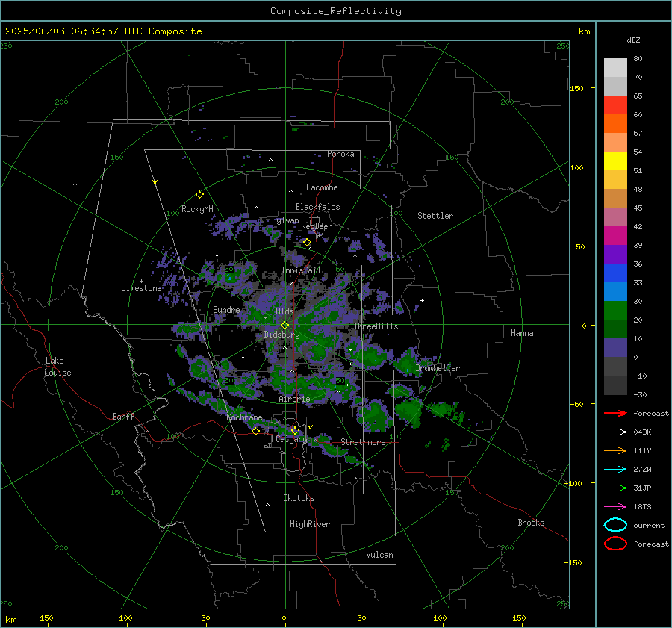
Task: Click the green 31JP arrow icon
Action: coord(615,488)
